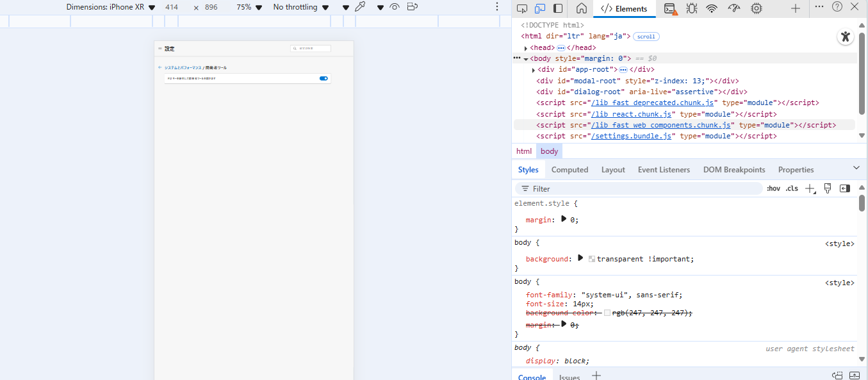Toggle device emulation mode icon
Image resolution: width=868 pixels, height=380 pixels.
tap(540, 8)
